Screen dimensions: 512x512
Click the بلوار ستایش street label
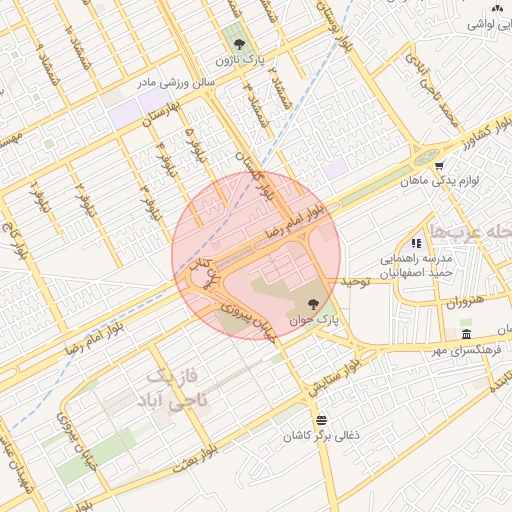(x=334, y=377)
